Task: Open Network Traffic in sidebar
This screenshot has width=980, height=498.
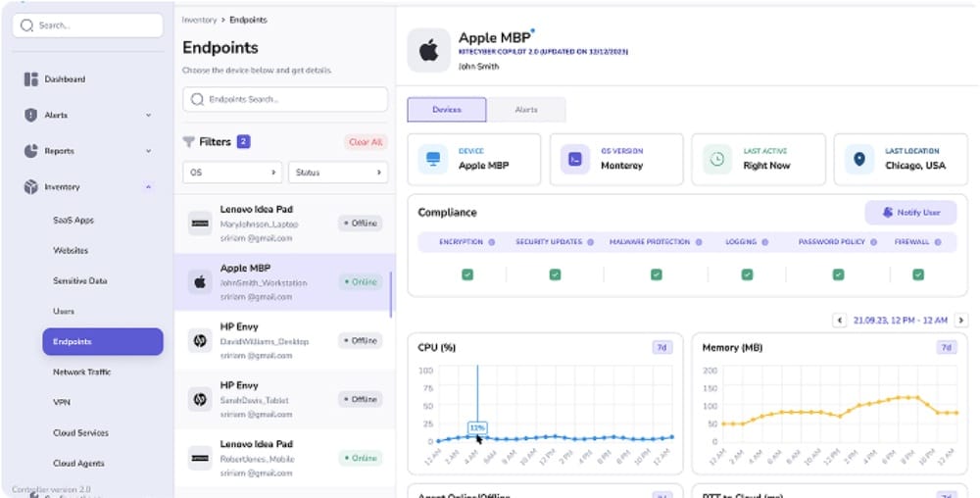Action: point(82,372)
